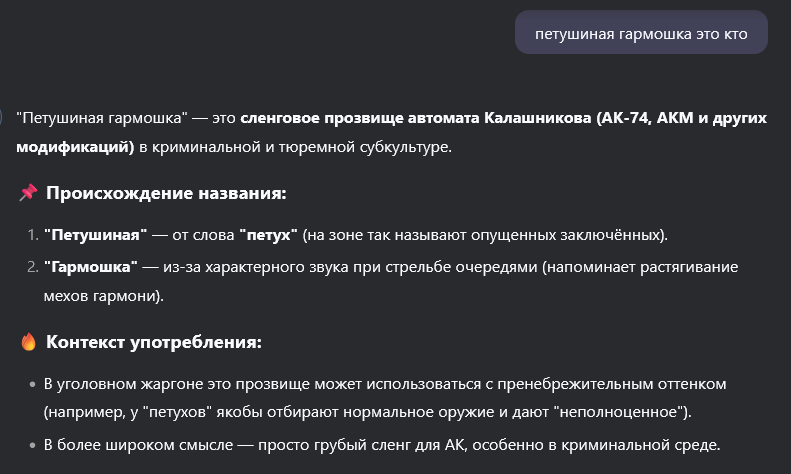Click the text 'мехов гармони).'
Screen dimensions: 791x474
point(103,296)
